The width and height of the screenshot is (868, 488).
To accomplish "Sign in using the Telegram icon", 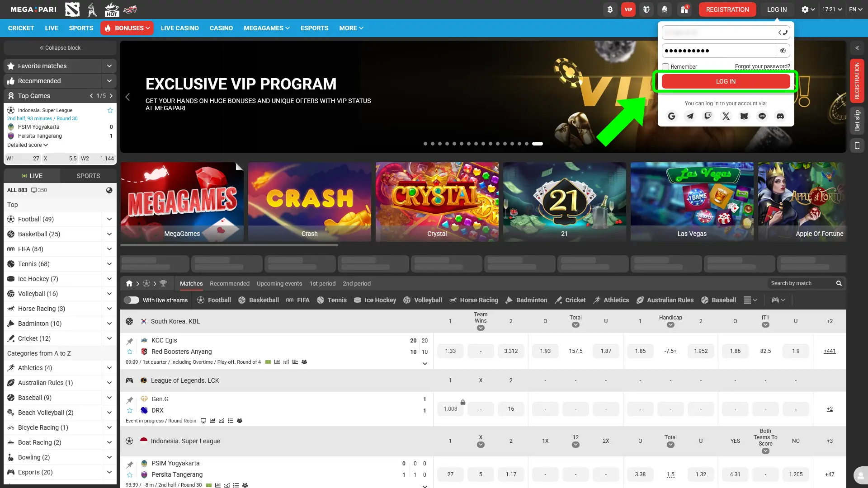I will coord(690,116).
